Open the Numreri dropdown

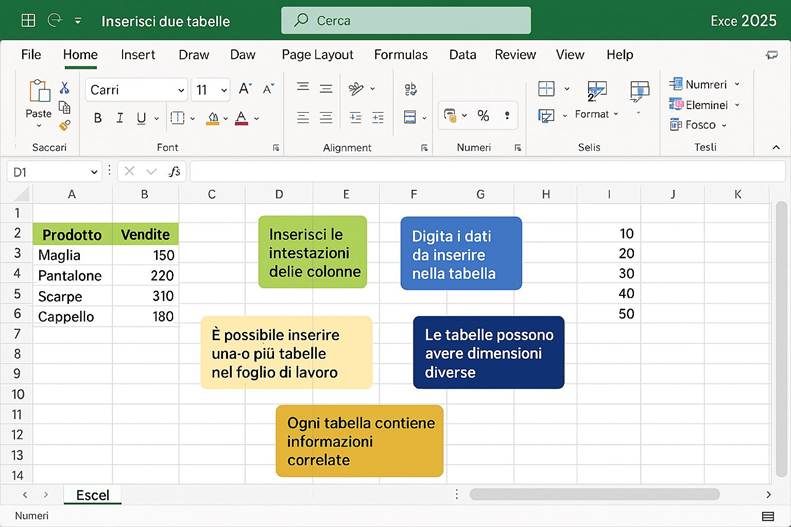click(x=737, y=84)
